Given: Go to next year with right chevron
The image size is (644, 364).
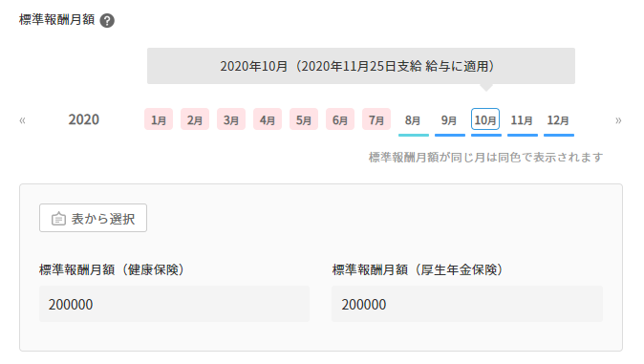Looking at the screenshot, I should (x=618, y=120).
